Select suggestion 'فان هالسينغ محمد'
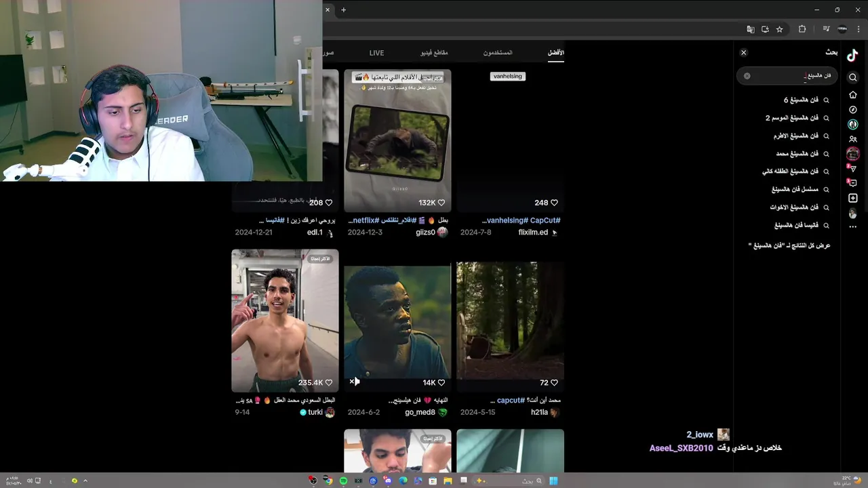Viewport: 868px width, 488px height. [x=803, y=154]
